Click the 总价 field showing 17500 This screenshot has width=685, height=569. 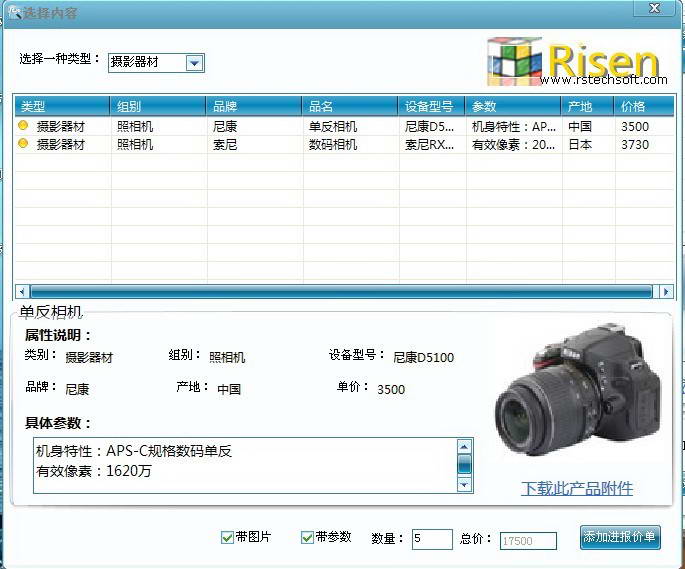pos(528,541)
